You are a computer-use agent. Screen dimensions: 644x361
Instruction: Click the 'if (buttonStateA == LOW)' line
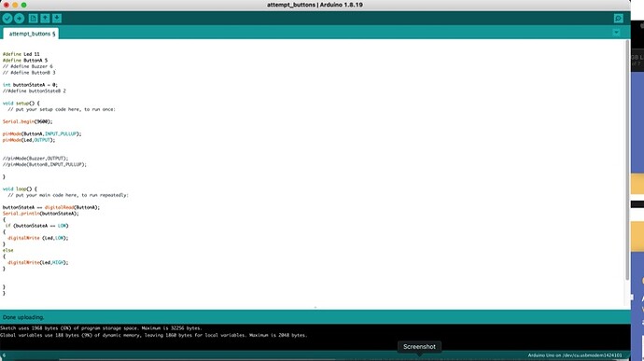coord(37,226)
